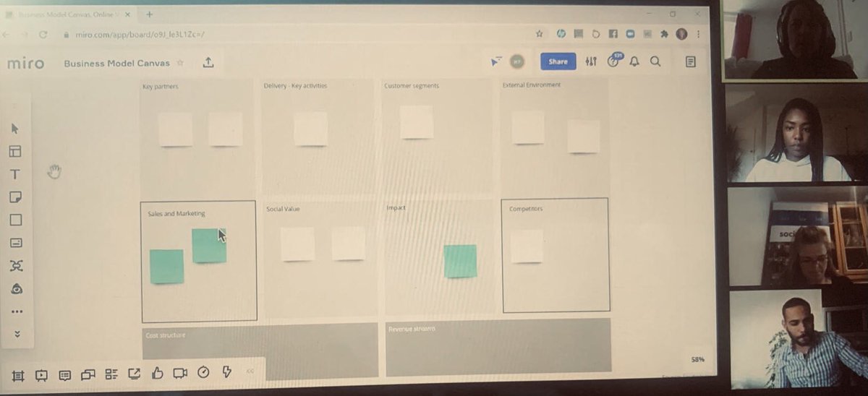The width and height of the screenshot is (868, 396).
Task: Click the Customer segments label
Action: pyautogui.click(x=412, y=85)
